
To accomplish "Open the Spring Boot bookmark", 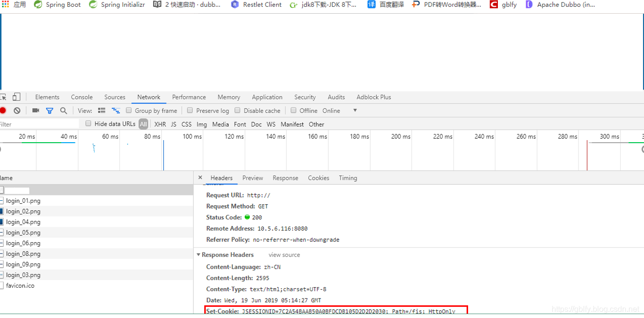I will [x=57, y=4].
